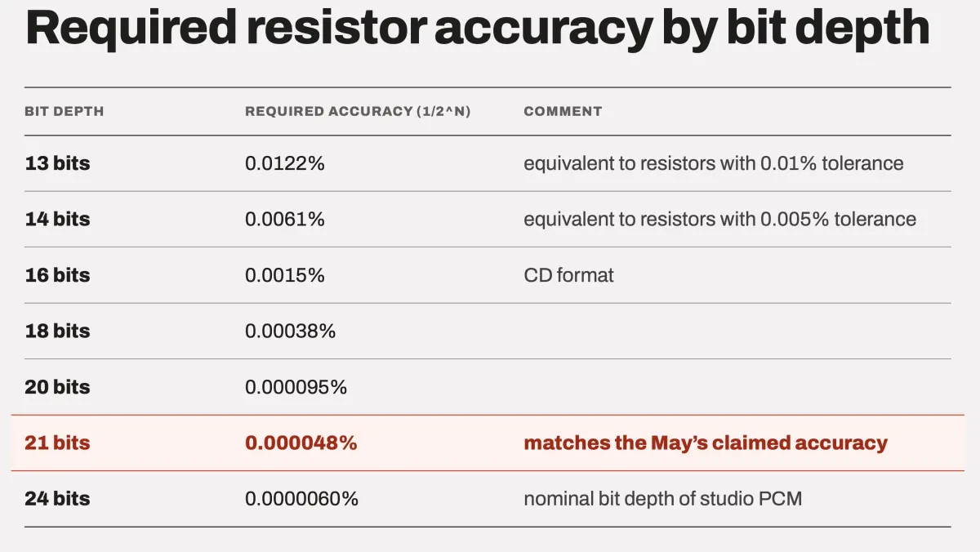The width and height of the screenshot is (980, 552).
Task: Click the 0.01% tolerance comment
Action: pos(714,163)
